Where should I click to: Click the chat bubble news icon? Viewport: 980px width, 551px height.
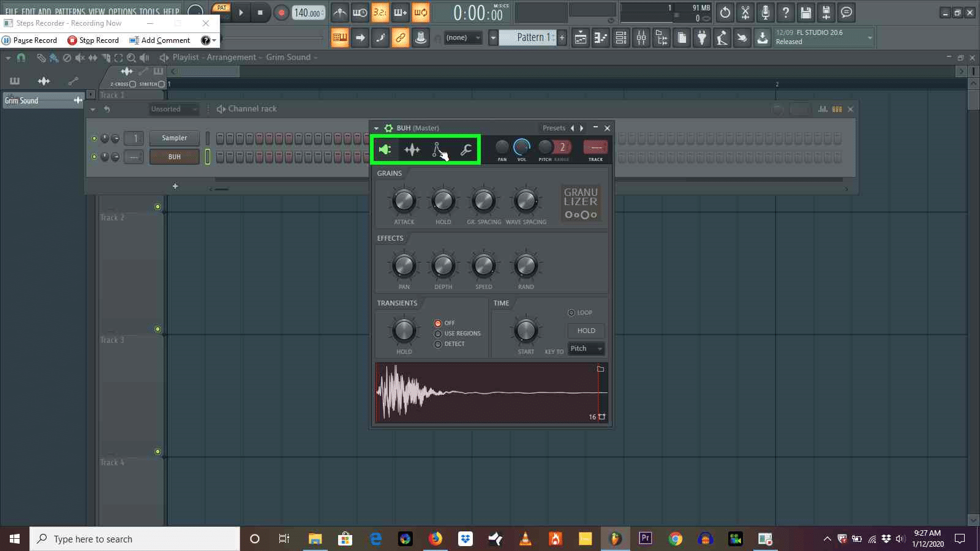846,12
